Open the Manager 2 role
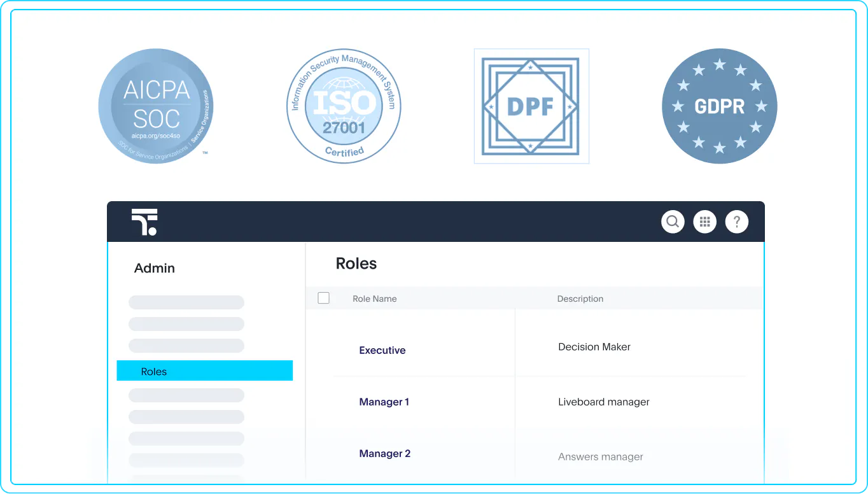The width and height of the screenshot is (868, 494). 385,453
